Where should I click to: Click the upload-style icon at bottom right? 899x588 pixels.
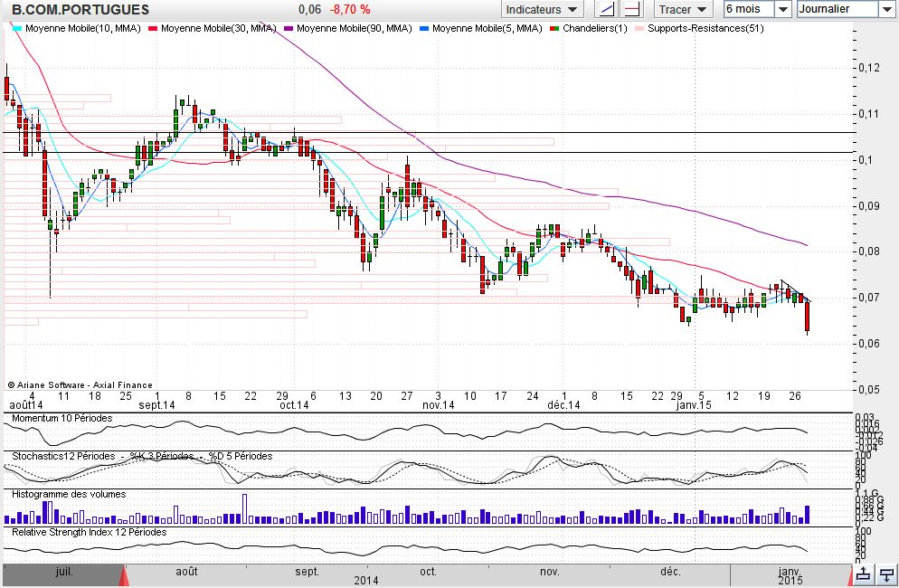point(864,574)
